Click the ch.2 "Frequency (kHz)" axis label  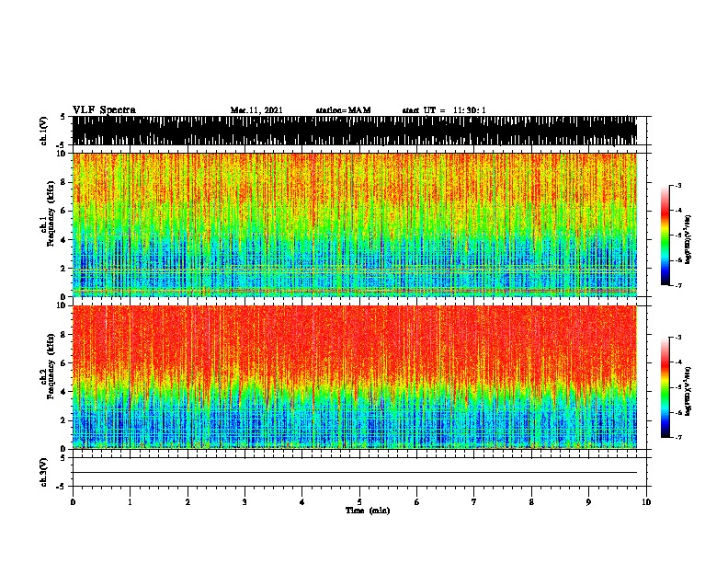pos(51,366)
